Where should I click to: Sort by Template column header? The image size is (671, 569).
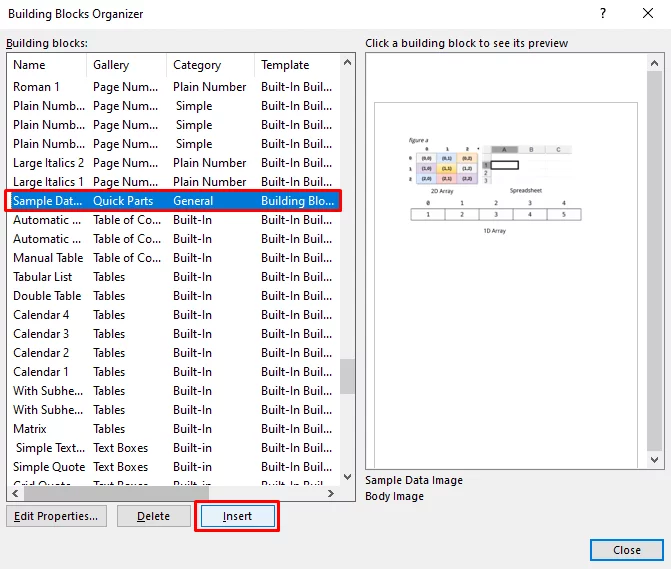click(297, 65)
